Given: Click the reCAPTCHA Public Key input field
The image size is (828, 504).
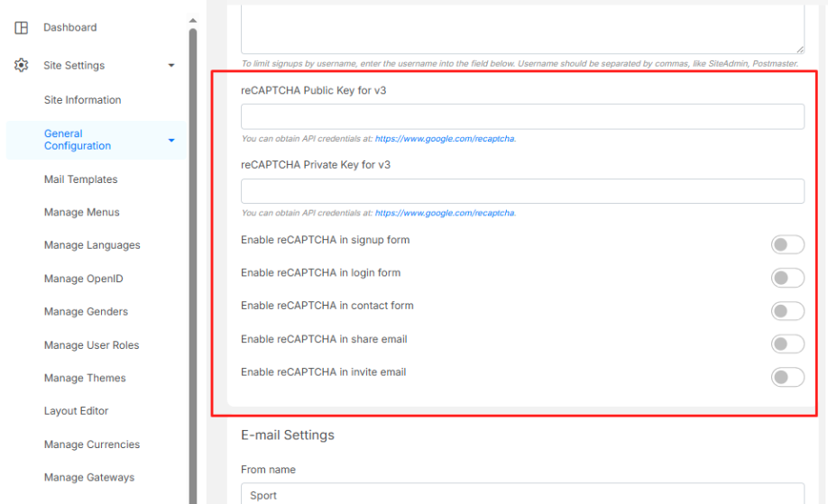Looking at the screenshot, I should coord(522,116).
